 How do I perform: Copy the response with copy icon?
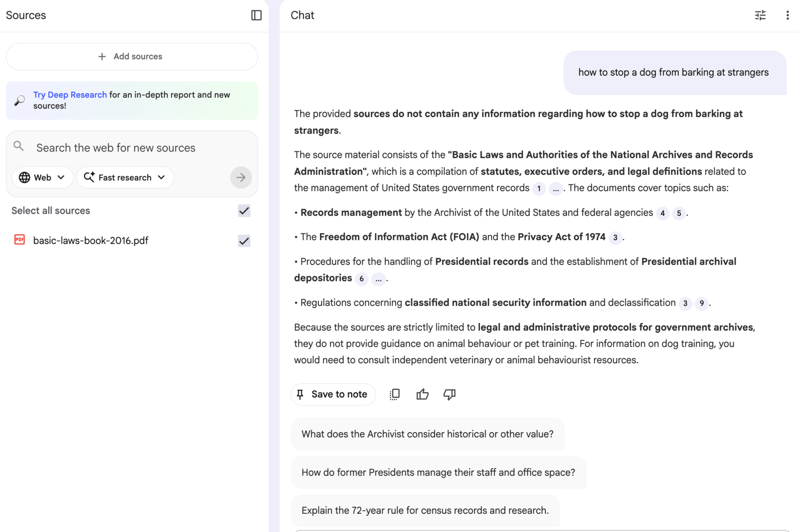[x=394, y=394]
